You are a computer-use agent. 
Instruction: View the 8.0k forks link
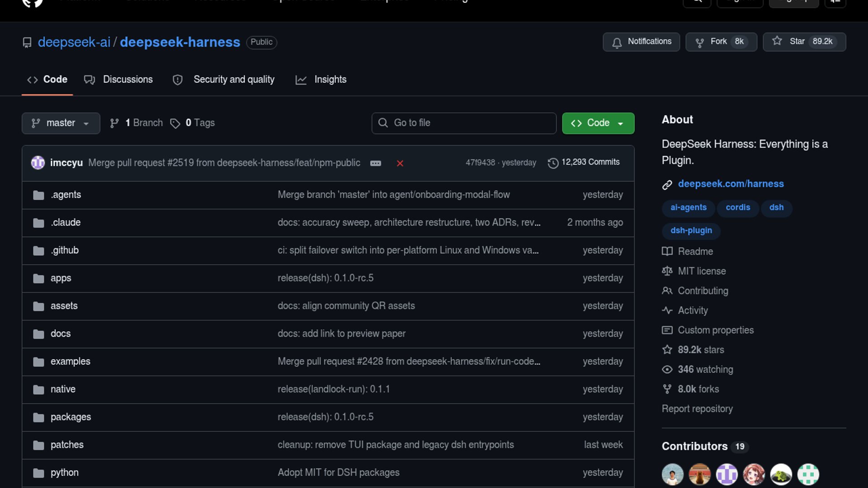click(690, 389)
